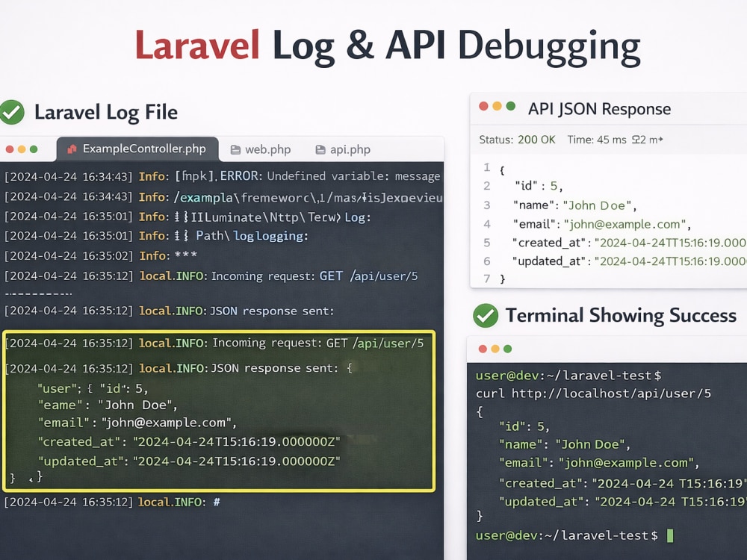Minimize the log editor window via yellow dot
Image resolution: width=747 pixels, height=560 pixels.
pyautogui.click(x=22, y=149)
